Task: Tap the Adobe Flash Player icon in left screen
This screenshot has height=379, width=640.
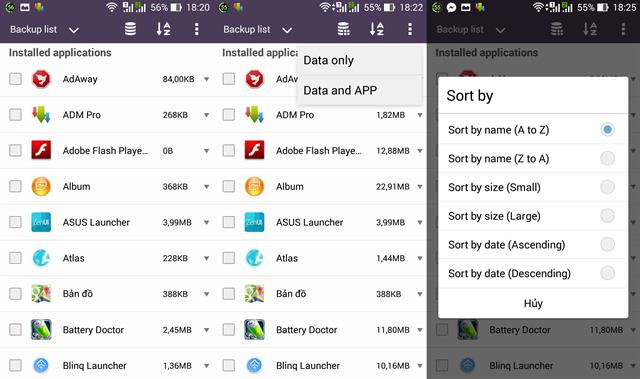Action: point(41,150)
